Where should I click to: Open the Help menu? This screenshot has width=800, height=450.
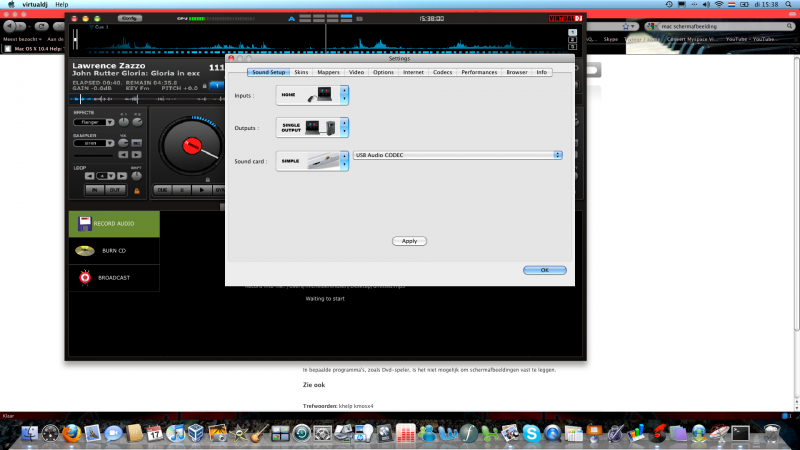62,5
